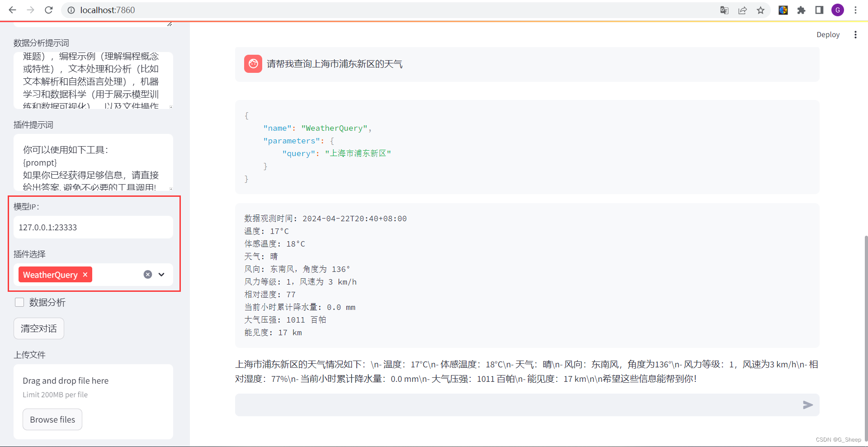Viewport: 868px width, 447px height.
Task: Open Streamlit app options menu
Action: click(855, 34)
